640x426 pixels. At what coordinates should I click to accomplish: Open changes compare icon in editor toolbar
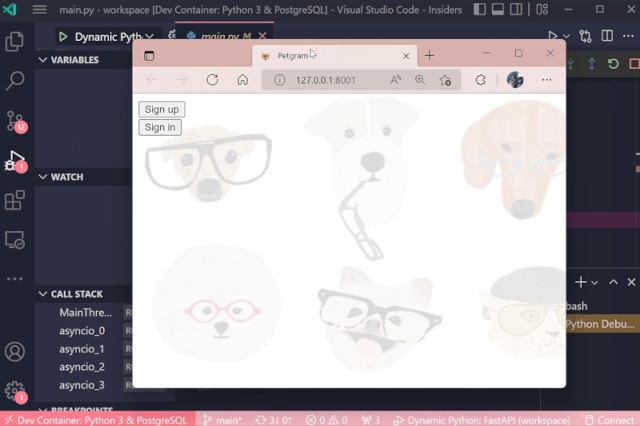pos(585,36)
